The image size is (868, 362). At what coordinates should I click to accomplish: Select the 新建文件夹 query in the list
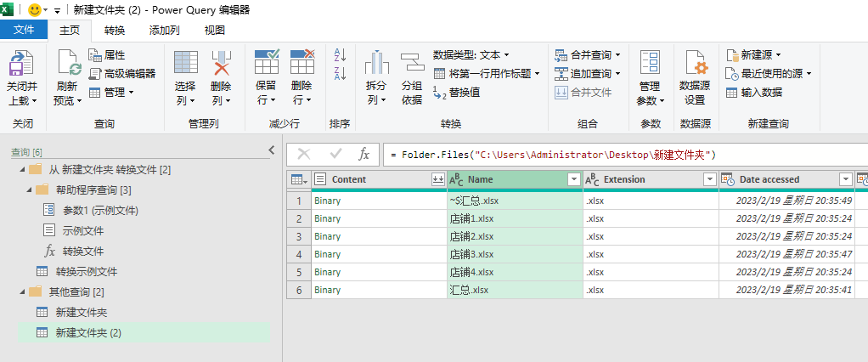pyautogui.click(x=82, y=312)
